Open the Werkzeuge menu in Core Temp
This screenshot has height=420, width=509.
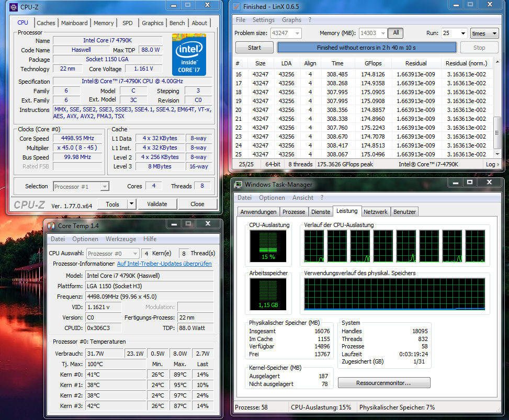coord(121,239)
